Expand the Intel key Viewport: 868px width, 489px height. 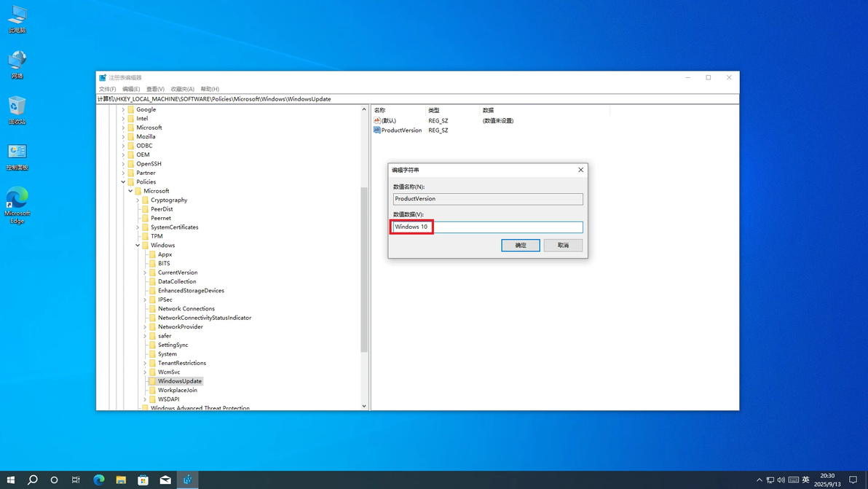coord(123,119)
